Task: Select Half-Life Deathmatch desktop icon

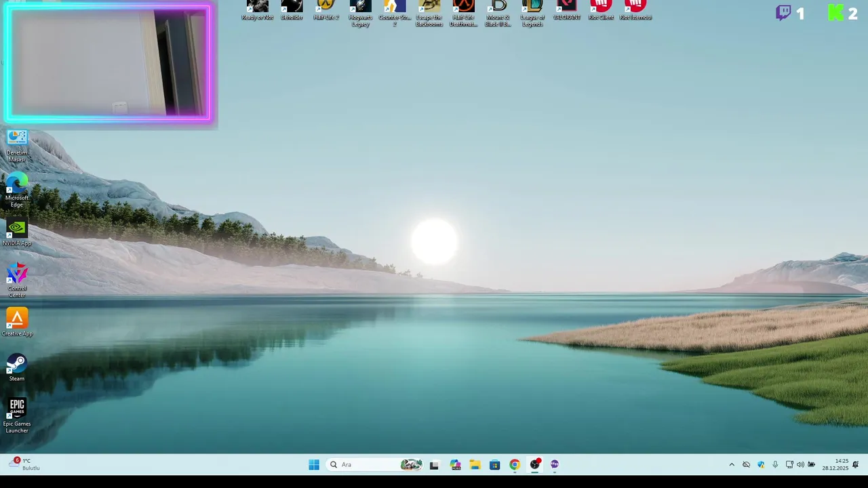Action: point(464,13)
